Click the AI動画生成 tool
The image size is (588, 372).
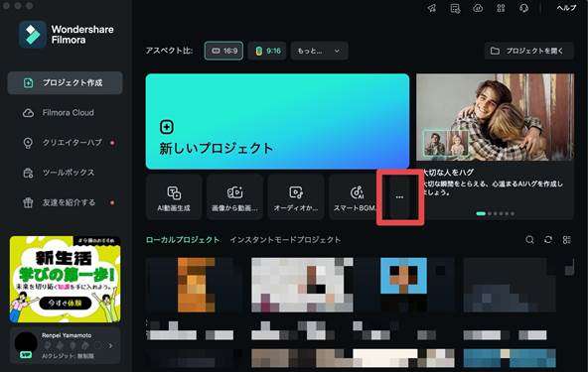pyautogui.click(x=174, y=197)
